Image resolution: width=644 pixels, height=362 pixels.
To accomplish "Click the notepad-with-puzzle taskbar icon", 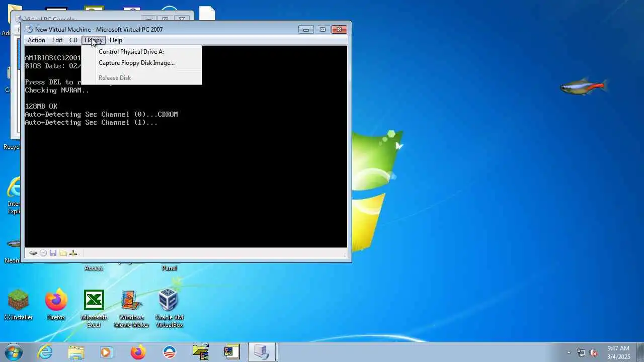I will (x=231, y=352).
